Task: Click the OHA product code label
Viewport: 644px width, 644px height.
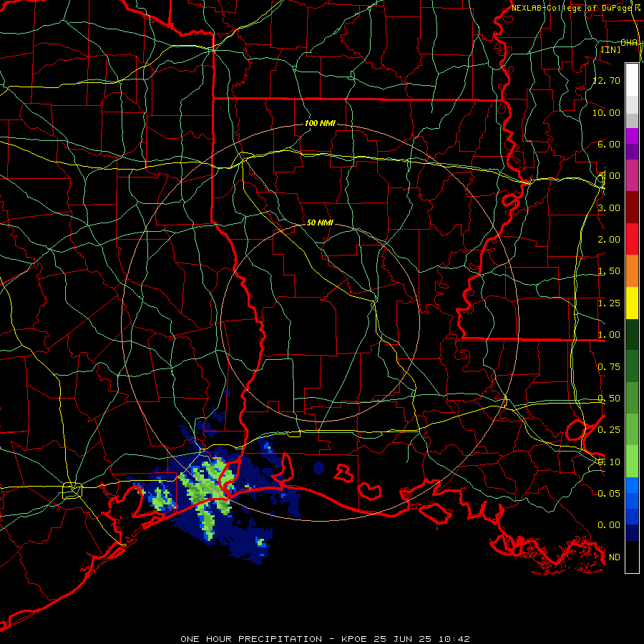Action: coord(629,43)
